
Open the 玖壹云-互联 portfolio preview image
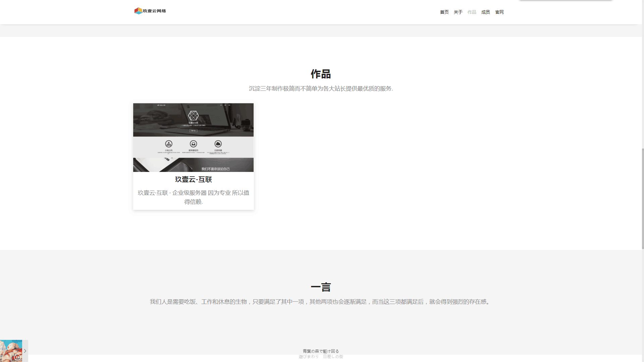click(x=193, y=137)
